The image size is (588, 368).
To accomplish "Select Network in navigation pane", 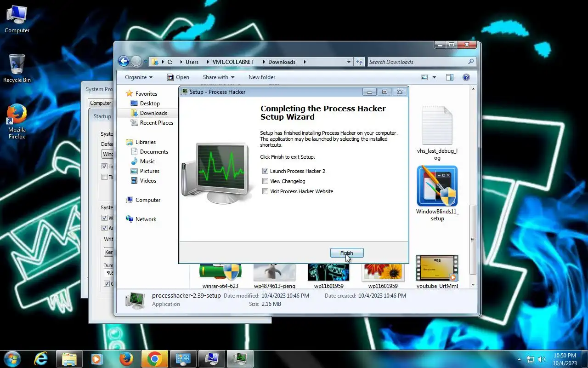I will 146,219.
